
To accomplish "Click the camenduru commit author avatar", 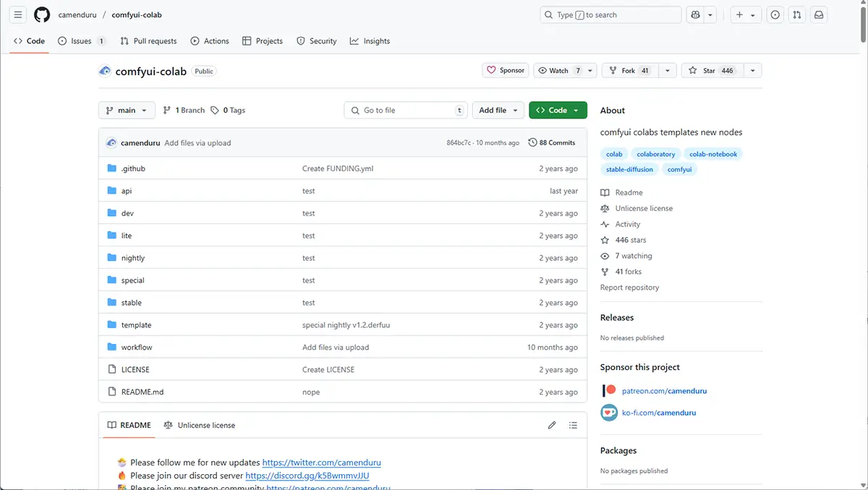I will point(111,143).
